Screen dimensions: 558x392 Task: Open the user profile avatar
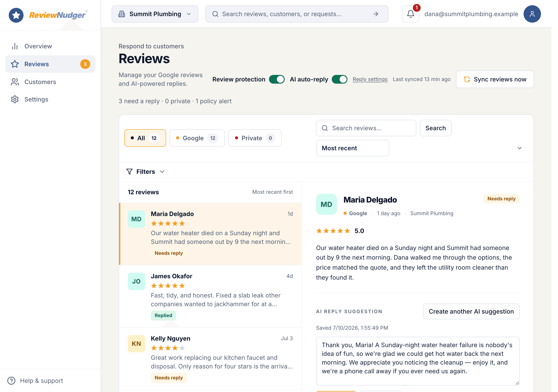point(538,14)
